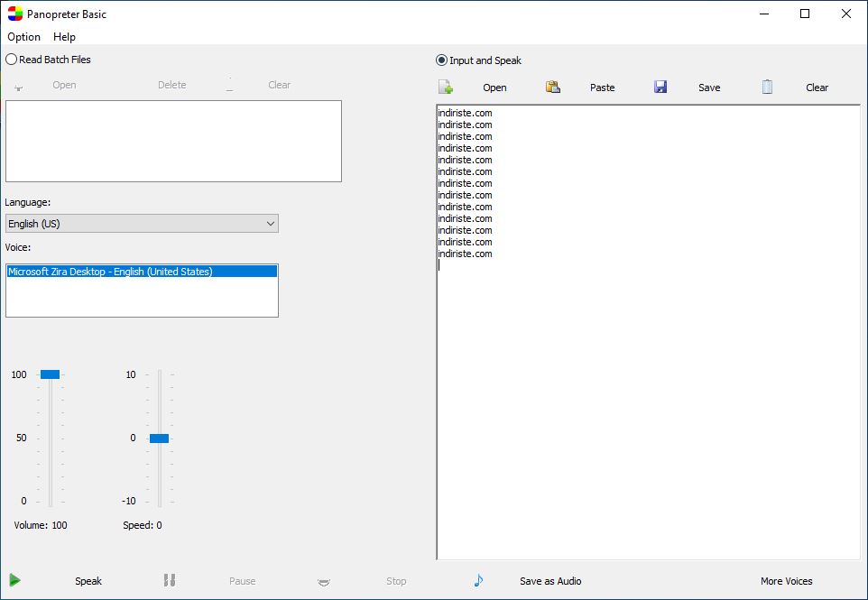Click the Clear icon under Read Batch Files

[230, 86]
